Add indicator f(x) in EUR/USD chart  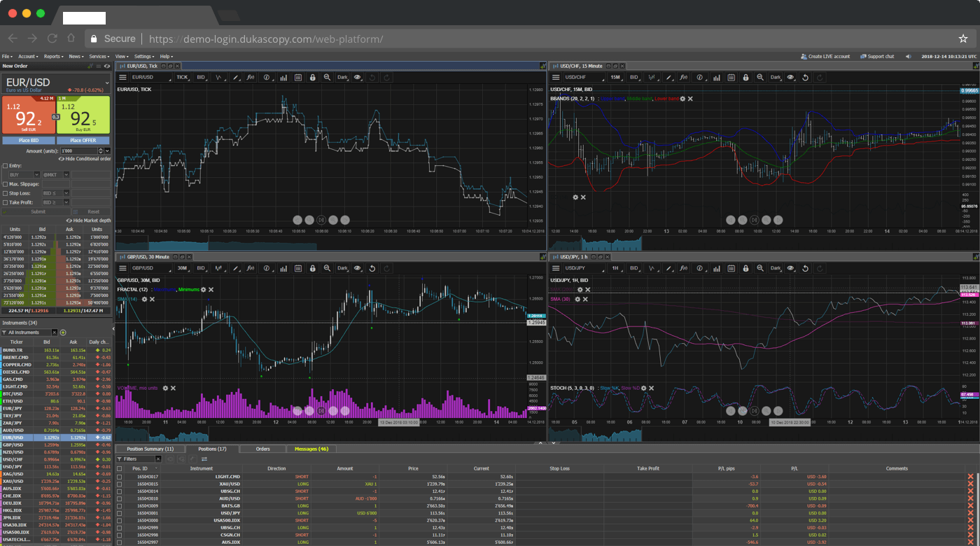(x=251, y=78)
